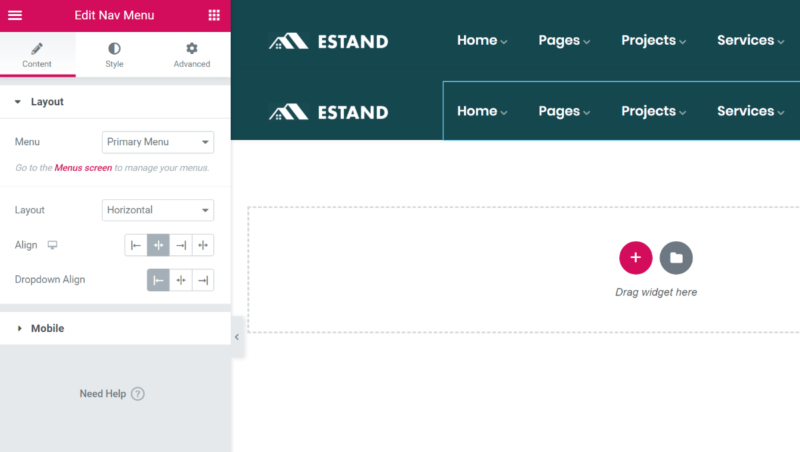Click the ESTAND logo in the second header
800x452 pixels.
tap(329, 112)
